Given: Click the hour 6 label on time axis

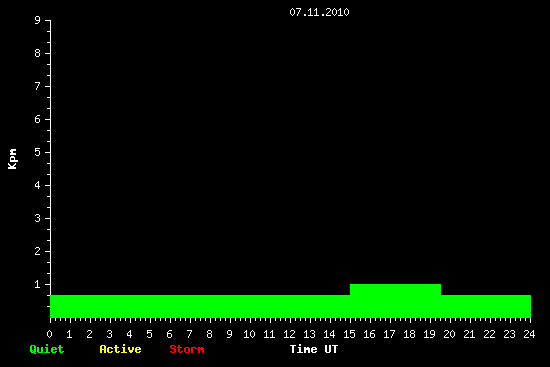Looking at the screenshot, I should click(169, 334).
